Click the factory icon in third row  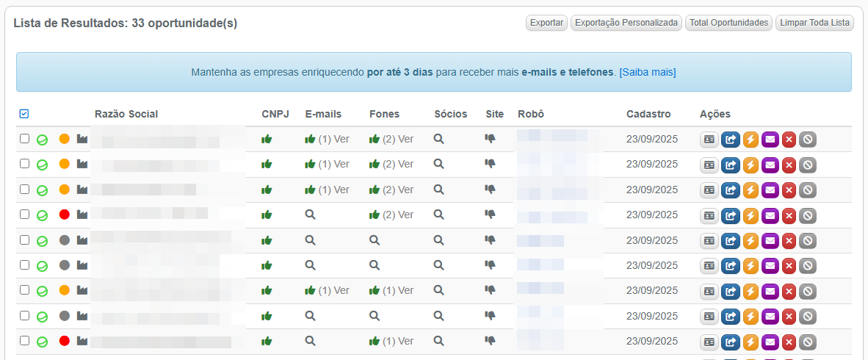[82, 190]
